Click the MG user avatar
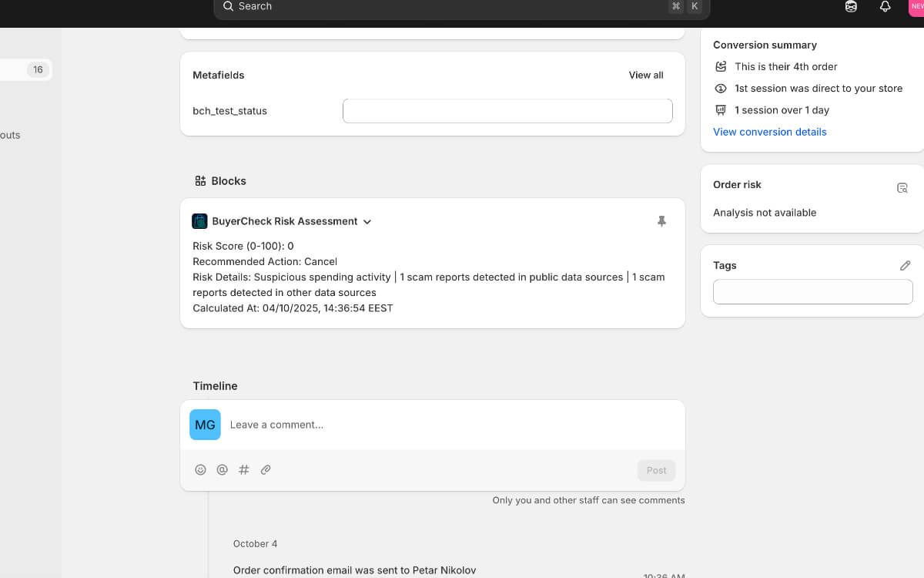The image size is (924, 578). [x=205, y=425]
